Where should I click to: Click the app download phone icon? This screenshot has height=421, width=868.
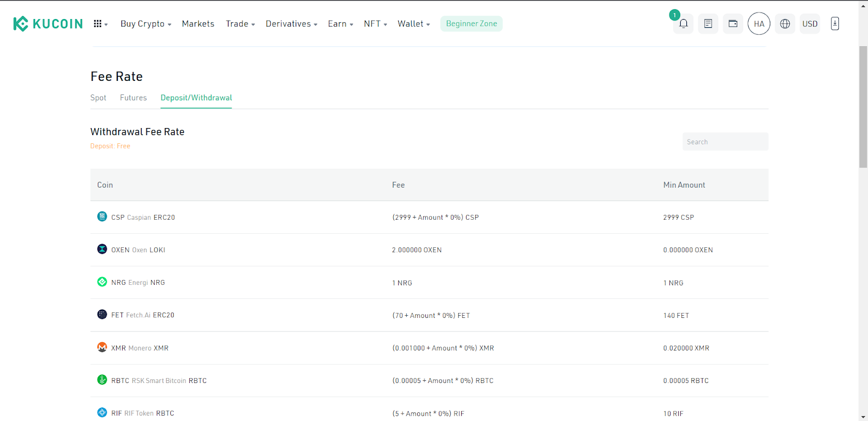pyautogui.click(x=835, y=24)
